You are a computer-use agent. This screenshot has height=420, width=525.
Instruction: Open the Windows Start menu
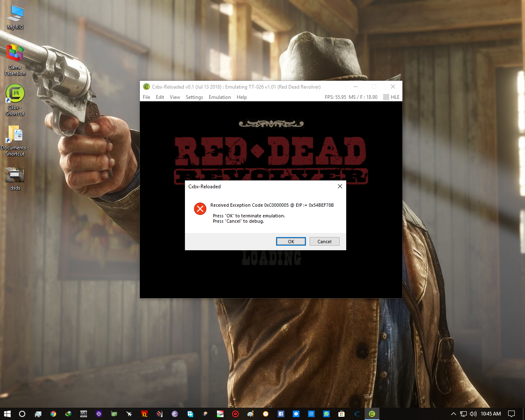(7, 414)
